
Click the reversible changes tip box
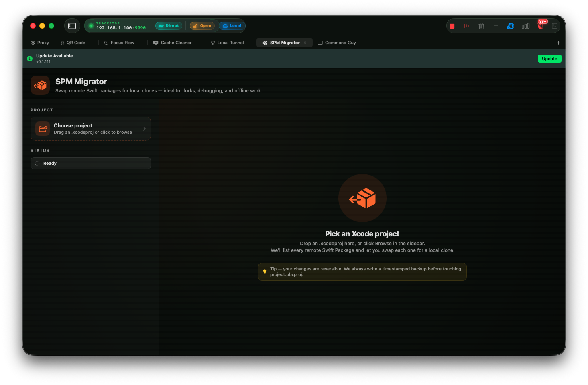coord(362,272)
